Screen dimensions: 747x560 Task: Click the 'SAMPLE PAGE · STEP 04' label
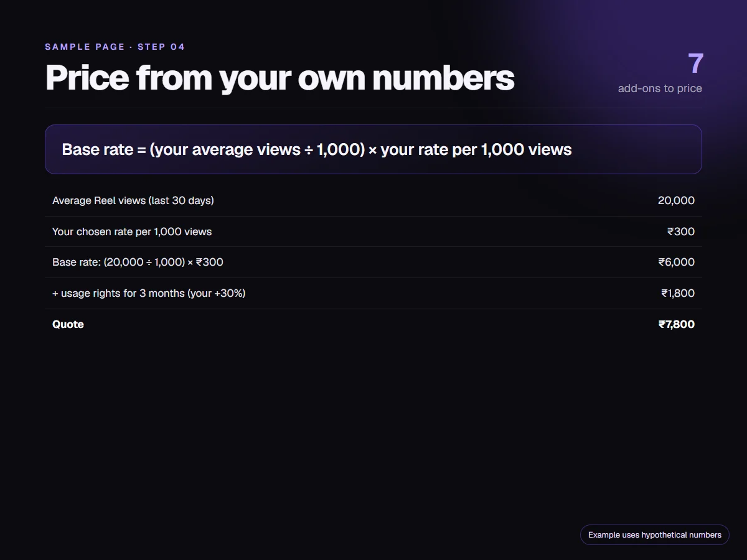coord(115,47)
